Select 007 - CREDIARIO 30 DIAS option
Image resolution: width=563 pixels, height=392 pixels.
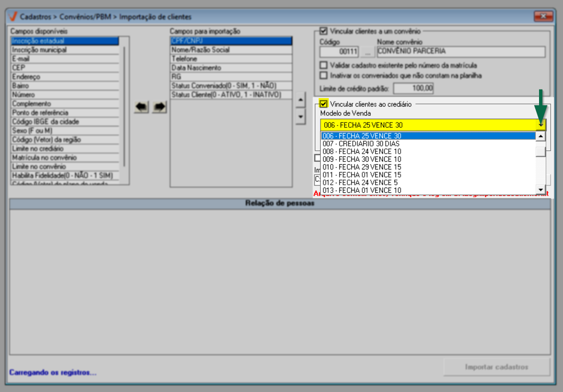tap(428, 144)
